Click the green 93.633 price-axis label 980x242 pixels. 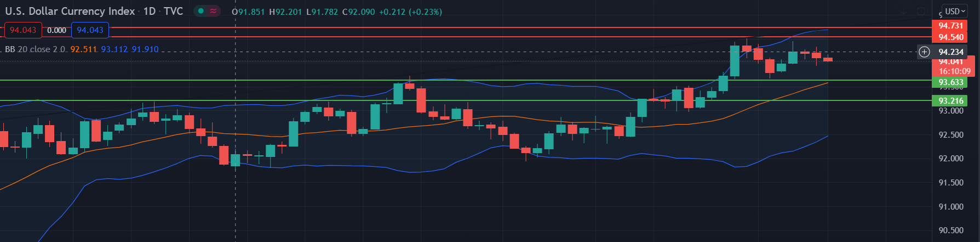click(950, 82)
